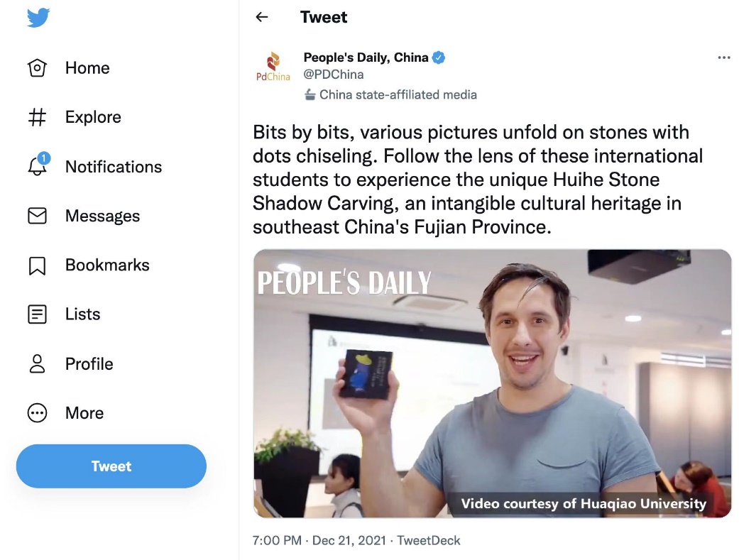Open the tweet options three-dot menu
Viewport: 739px width, 560px height.
click(723, 58)
